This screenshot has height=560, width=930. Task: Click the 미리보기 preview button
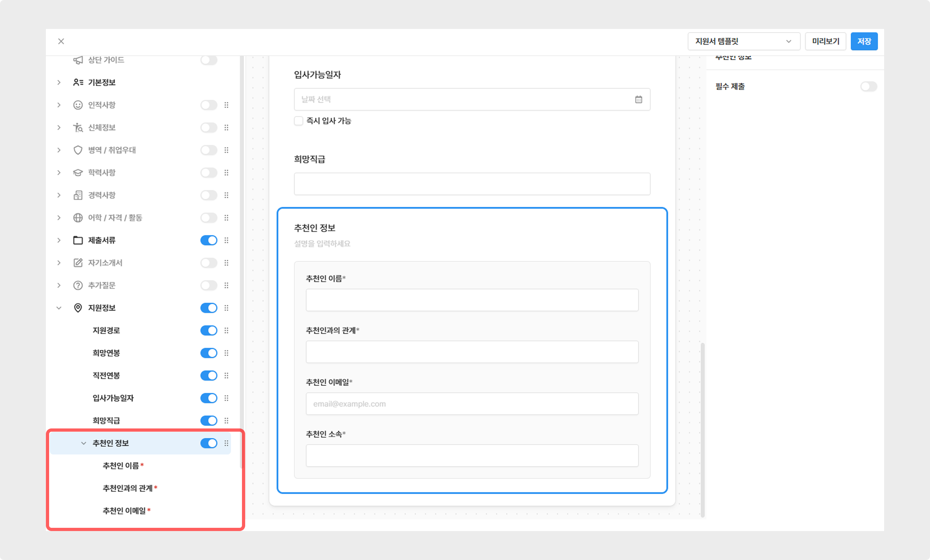click(825, 41)
